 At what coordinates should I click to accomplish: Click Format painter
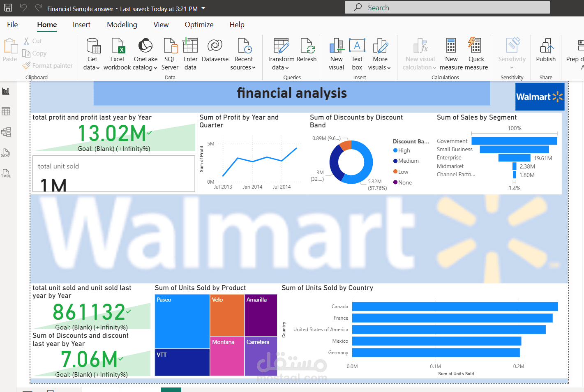pos(47,66)
